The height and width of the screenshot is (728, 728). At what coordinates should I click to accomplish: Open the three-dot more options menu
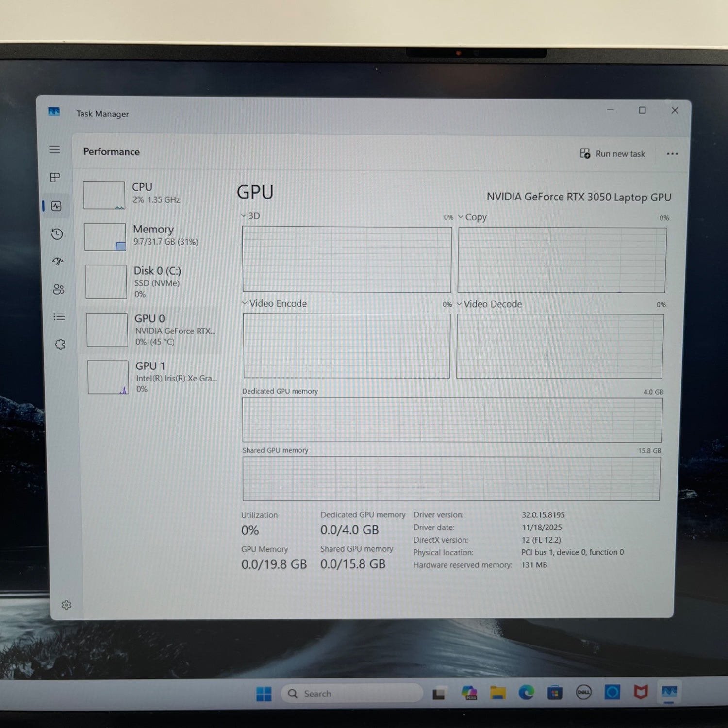[x=672, y=154]
